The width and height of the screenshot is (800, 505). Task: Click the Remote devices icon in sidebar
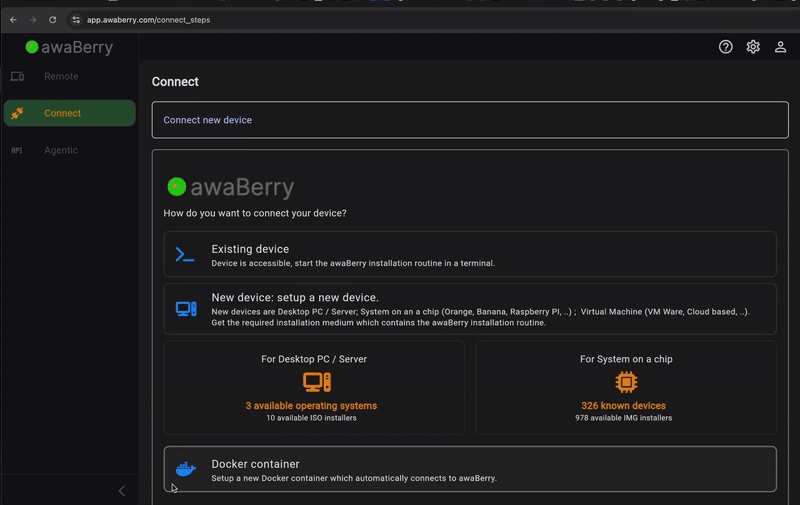pos(17,76)
